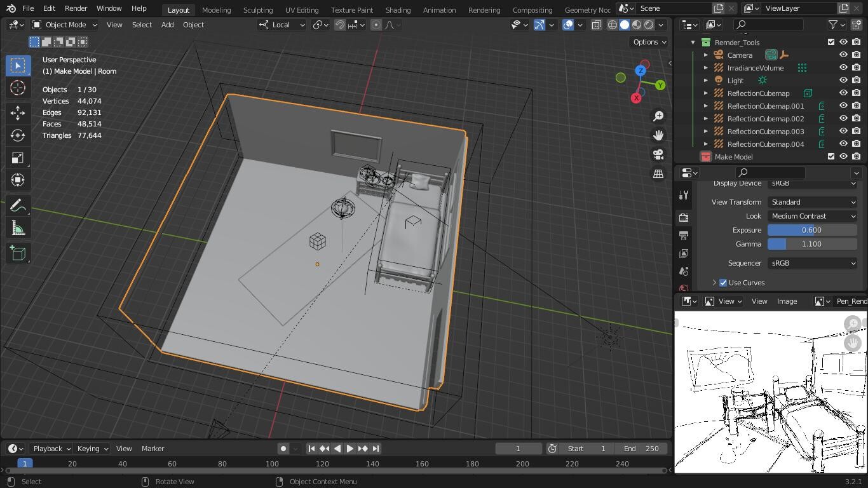Screen dimensions: 868x488
Task: Open the Render menu
Action: (x=76, y=8)
